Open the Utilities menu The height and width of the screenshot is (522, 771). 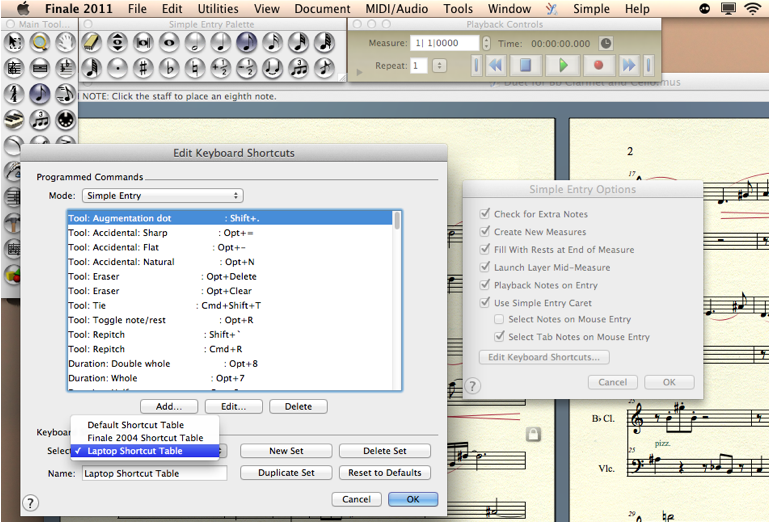(218, 9)
